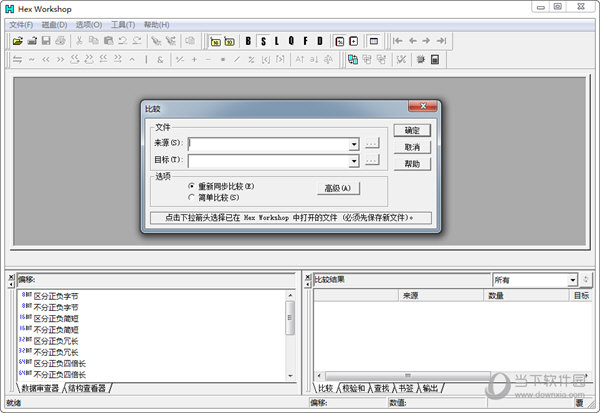Image resolution: width=600 pixels, height=413 pixels.
Task: Click the browse (...) button for 来源
Action: click(371, 143)
